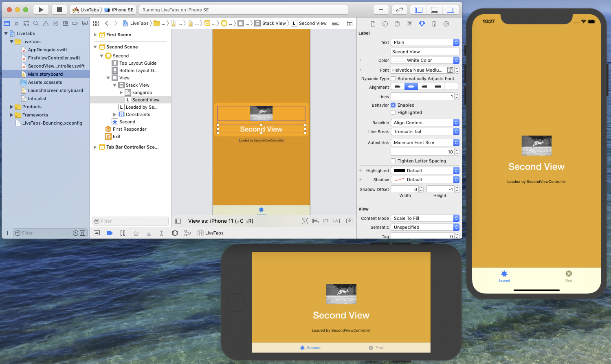611x364 pixels.
Task: Click the Run (play) button in Xcode
Action: [41, 10]
